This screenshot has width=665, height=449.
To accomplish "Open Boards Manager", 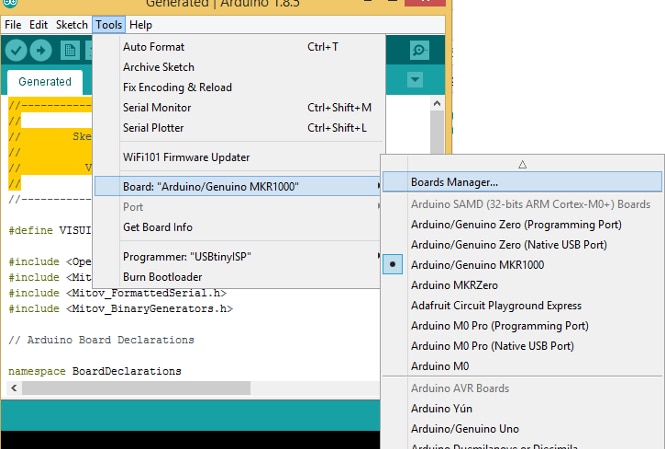I will coord(522,182).
